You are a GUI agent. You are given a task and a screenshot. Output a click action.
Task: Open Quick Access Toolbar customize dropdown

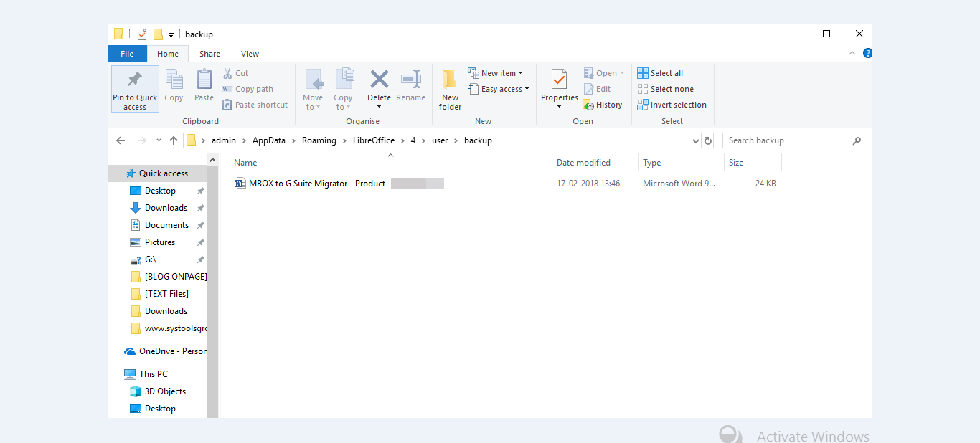(x=171, y=34)
